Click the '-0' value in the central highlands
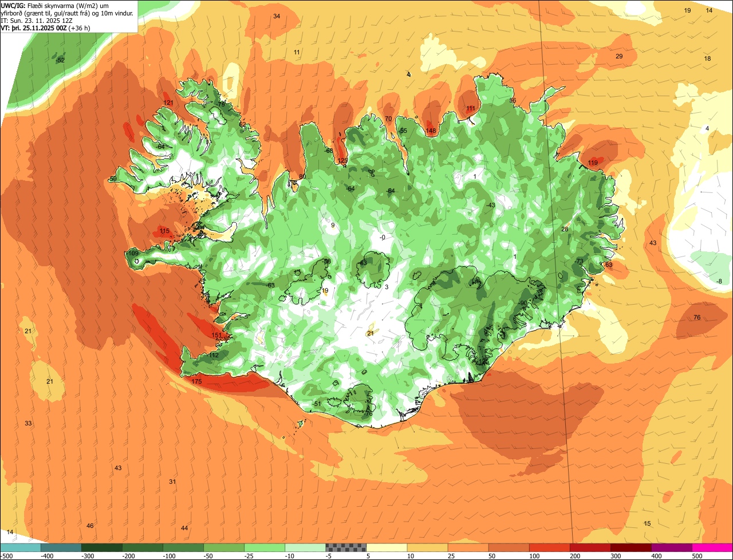733x560 pixels. pos(383,238)
